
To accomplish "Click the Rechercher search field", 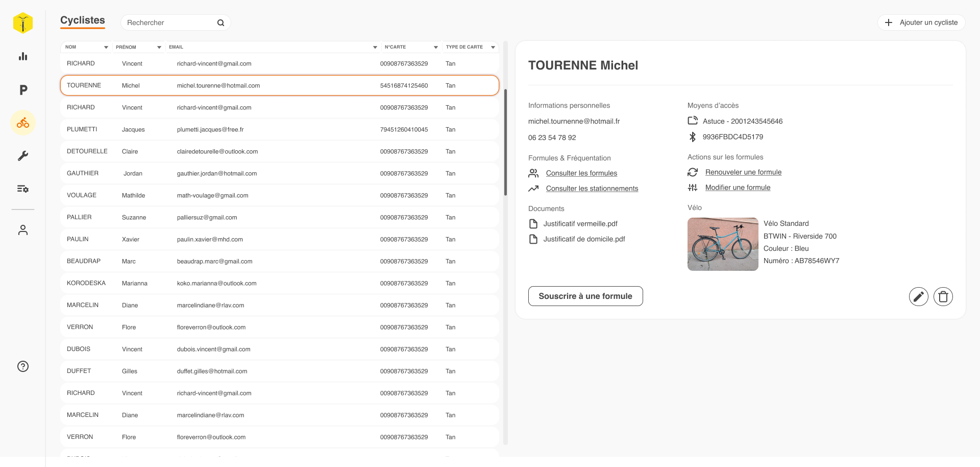I will tap(168, 23).
